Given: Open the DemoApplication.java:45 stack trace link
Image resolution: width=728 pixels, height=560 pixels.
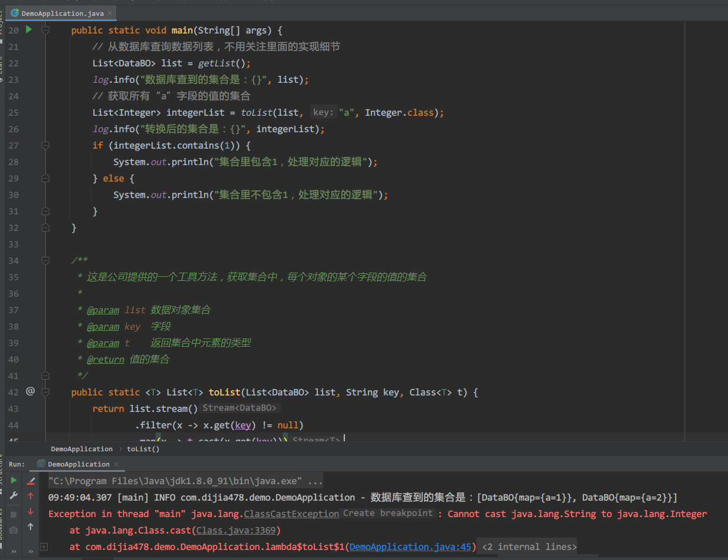Looking at the screenshot, I should click(410, 547).
